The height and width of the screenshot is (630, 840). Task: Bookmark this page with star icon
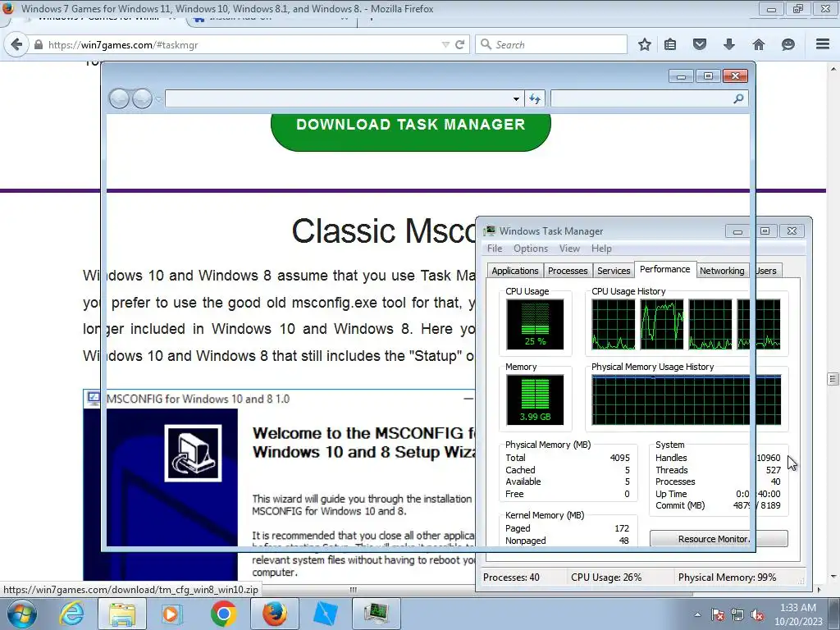(645, 44)
